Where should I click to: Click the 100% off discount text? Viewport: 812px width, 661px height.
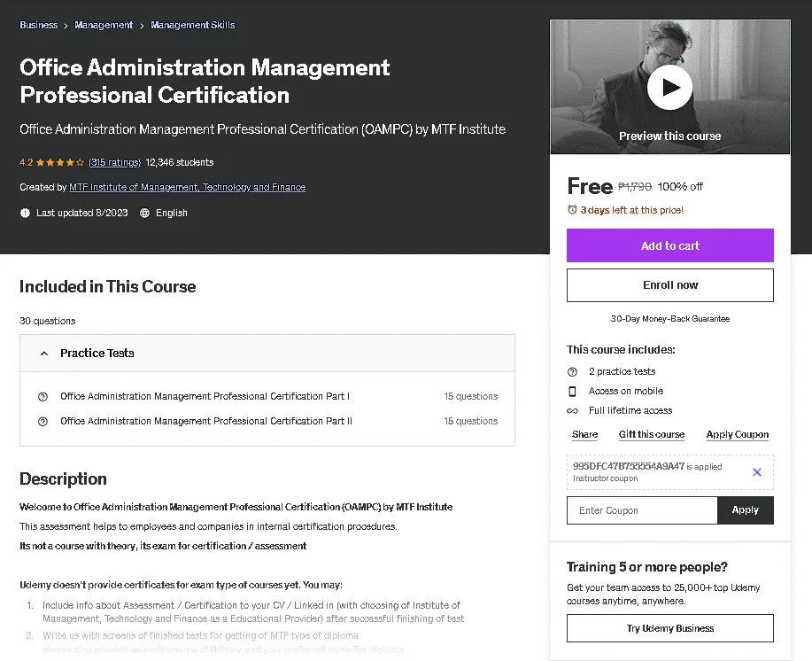(x=680, y=186)
